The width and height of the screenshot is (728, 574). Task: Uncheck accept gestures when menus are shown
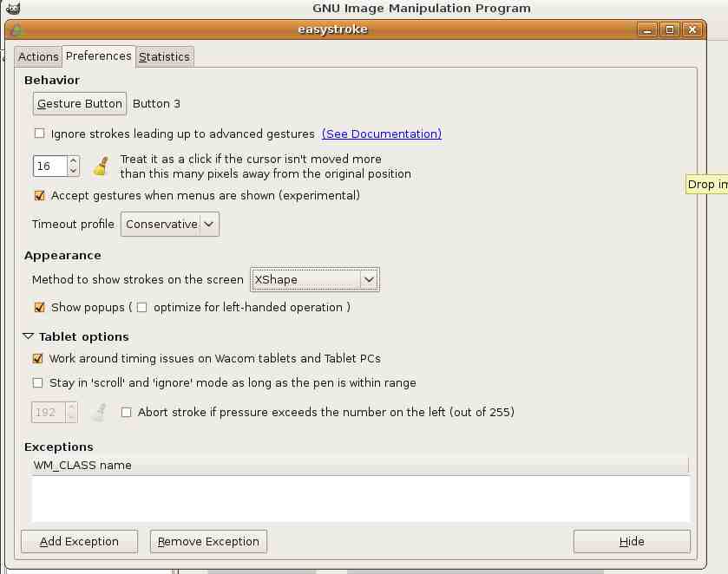pyautogui.click(x=39, y=195)
